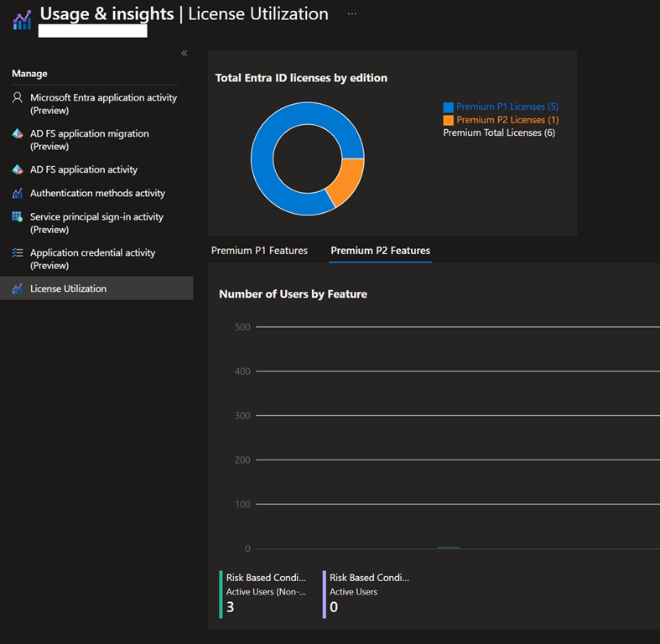Click the Usage & insights header icon

pyautogui.click(x=22, y=19)
